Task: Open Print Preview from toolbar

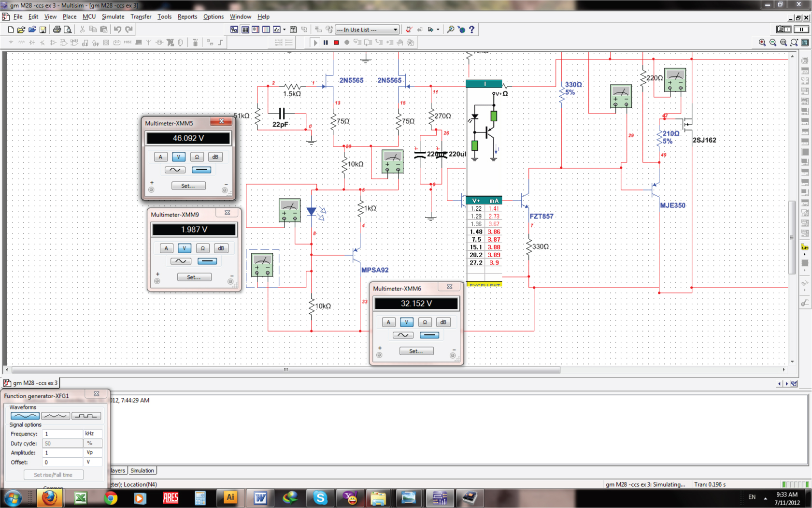Action: [68, 29]
